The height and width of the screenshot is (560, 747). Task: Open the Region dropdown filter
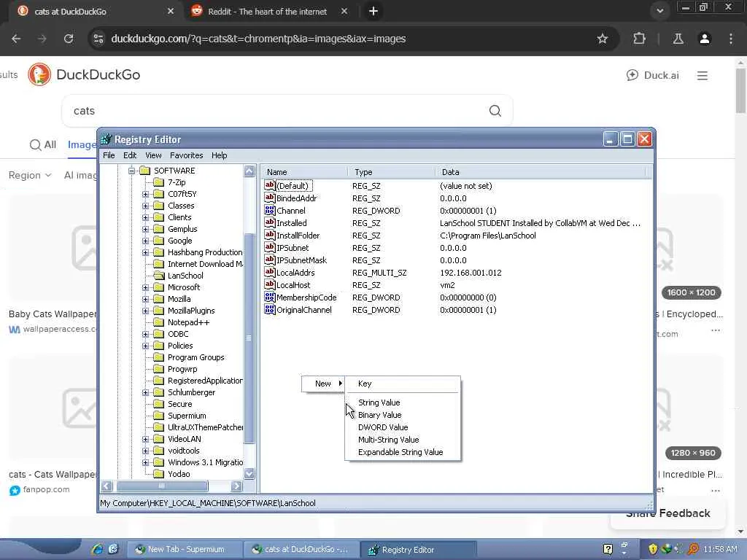click(x=29, y=175)
